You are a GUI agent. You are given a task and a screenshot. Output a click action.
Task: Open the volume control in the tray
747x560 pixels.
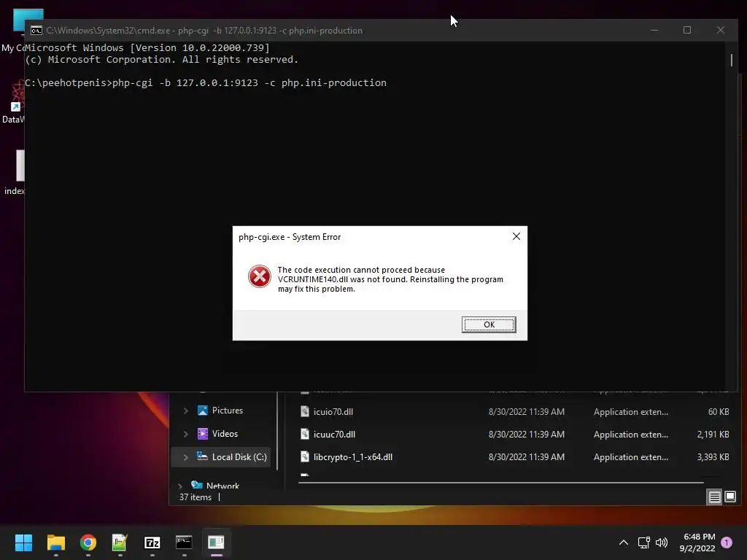tap(661, 542)
